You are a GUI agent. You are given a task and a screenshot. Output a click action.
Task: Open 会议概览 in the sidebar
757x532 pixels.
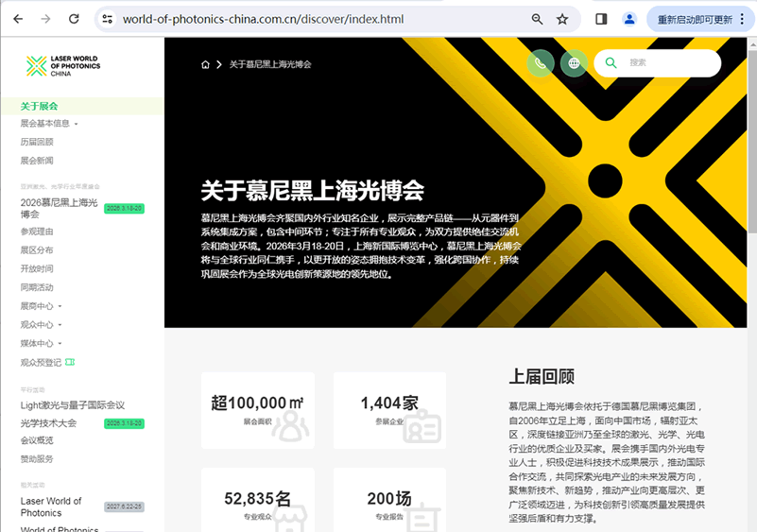[x=37, y=440]
